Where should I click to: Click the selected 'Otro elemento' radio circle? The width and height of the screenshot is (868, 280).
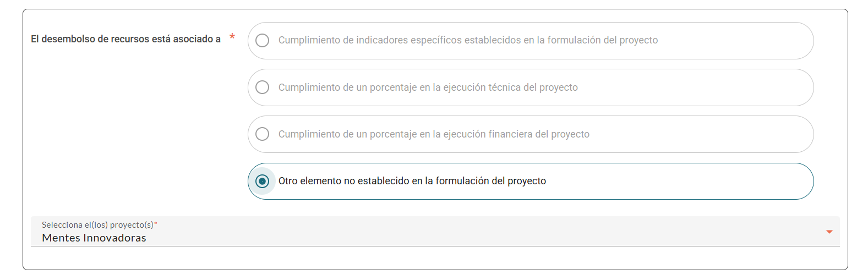point(263,181)
